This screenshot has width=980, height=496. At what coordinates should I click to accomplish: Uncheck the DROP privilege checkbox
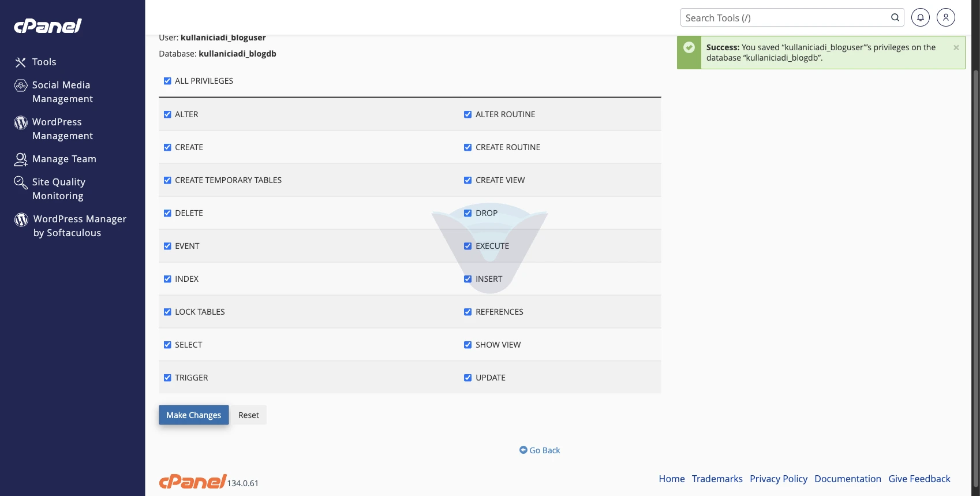click(x=468, y=213)
